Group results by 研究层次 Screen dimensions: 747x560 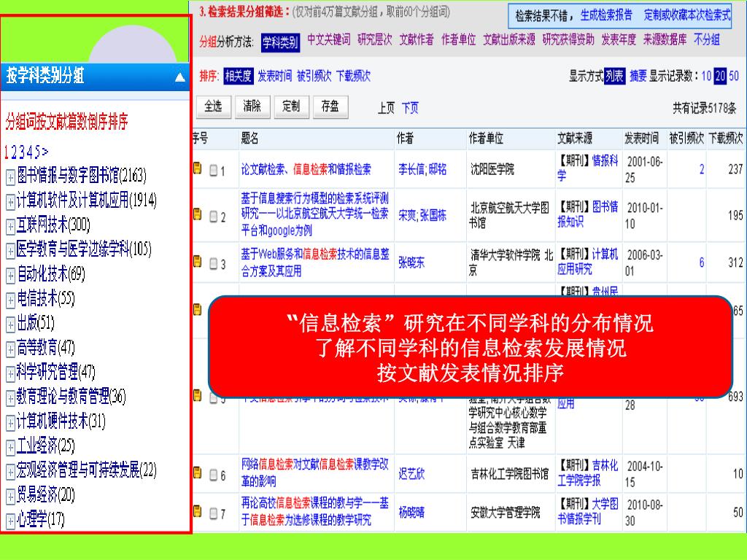pos(374,39)
